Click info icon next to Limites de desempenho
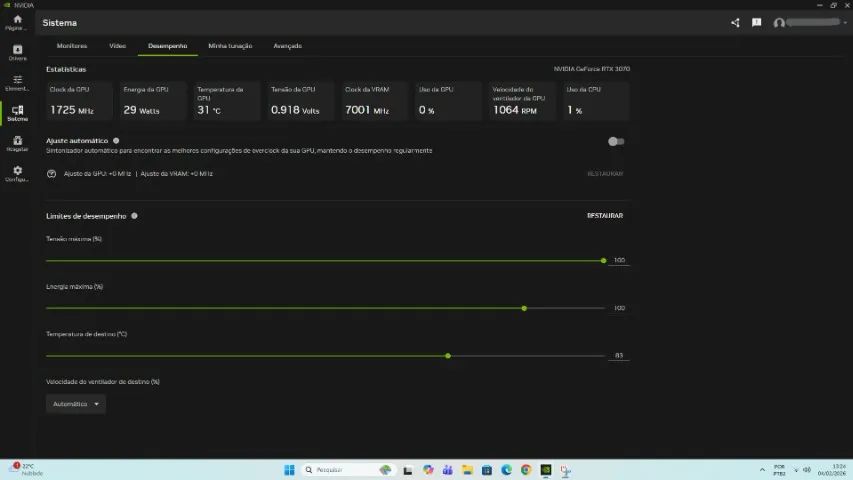Viewport: 853px width, 480px height. (134, 216)
